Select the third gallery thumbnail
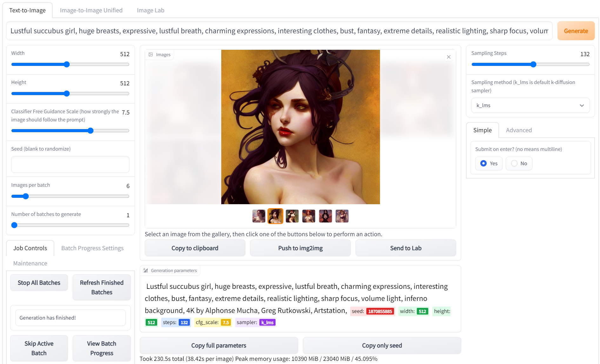Image resolution: width=600 pixels, height=364 pixels. (292, 216)
